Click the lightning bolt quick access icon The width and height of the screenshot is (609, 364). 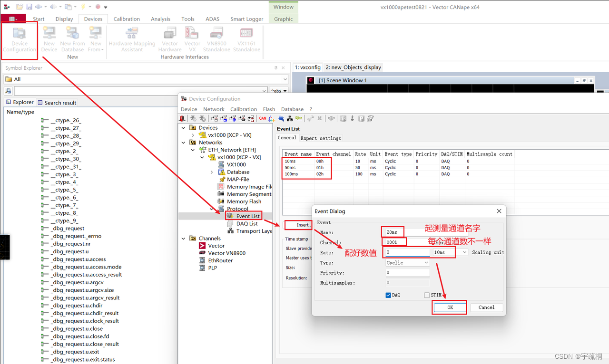[x=83, y=7]
